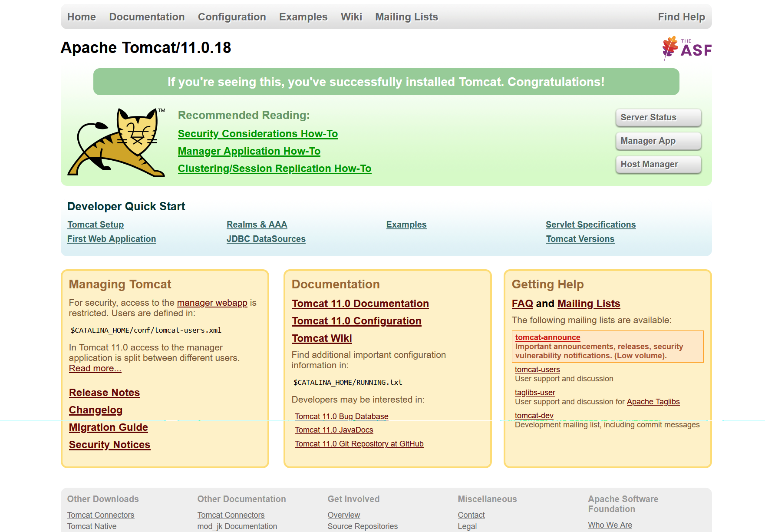
Task: Follow the Tomcat Versions link
Action: [x=580, y=239]
